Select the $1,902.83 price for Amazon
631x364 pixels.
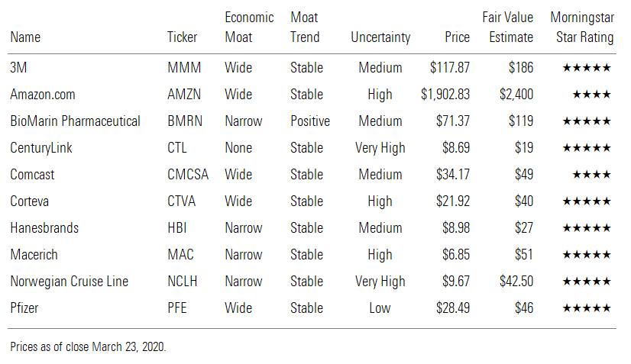pos(445,95)
